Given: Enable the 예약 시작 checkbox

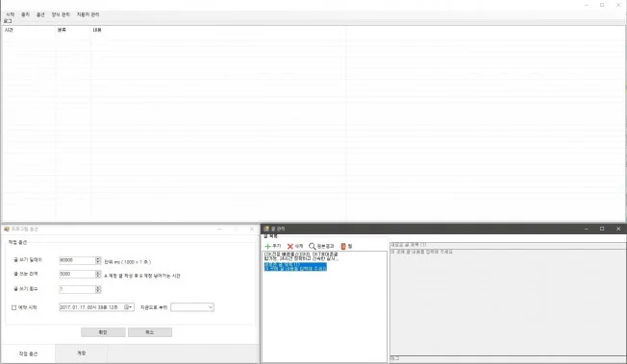Looking at the screenshot, I should [x=14, y=307].
